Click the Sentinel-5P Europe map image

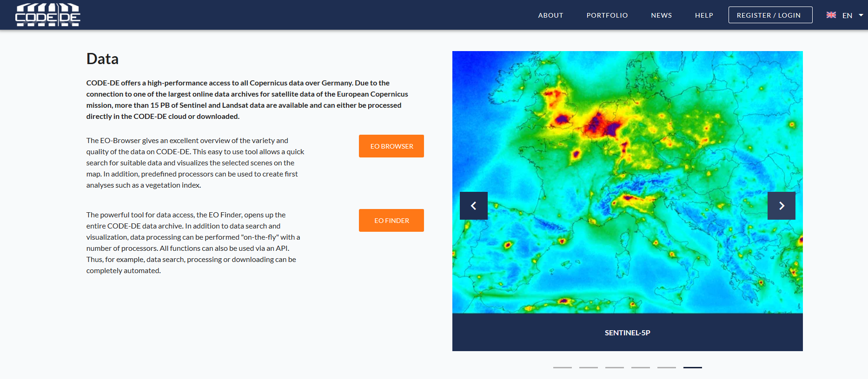[x=627, y=182]
